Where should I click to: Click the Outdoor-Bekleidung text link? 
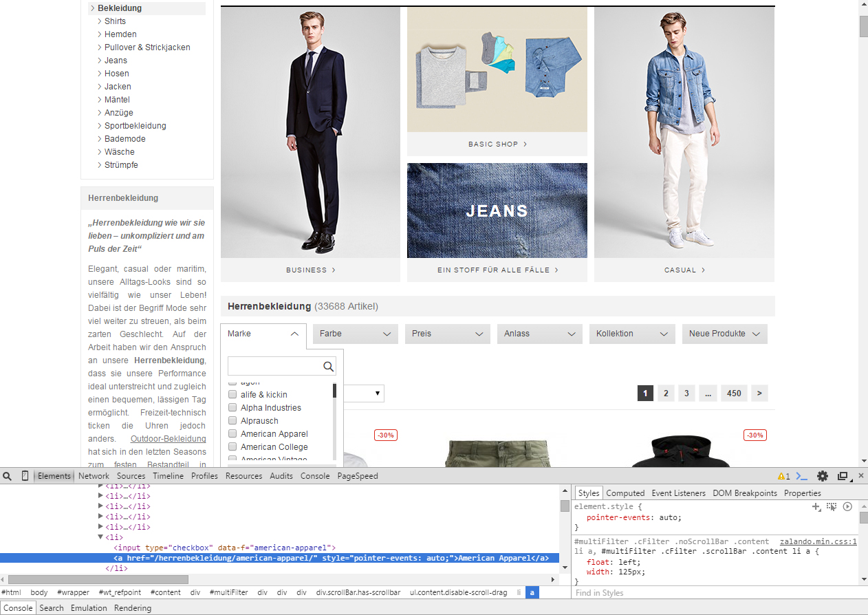click(x=168, y=439)
